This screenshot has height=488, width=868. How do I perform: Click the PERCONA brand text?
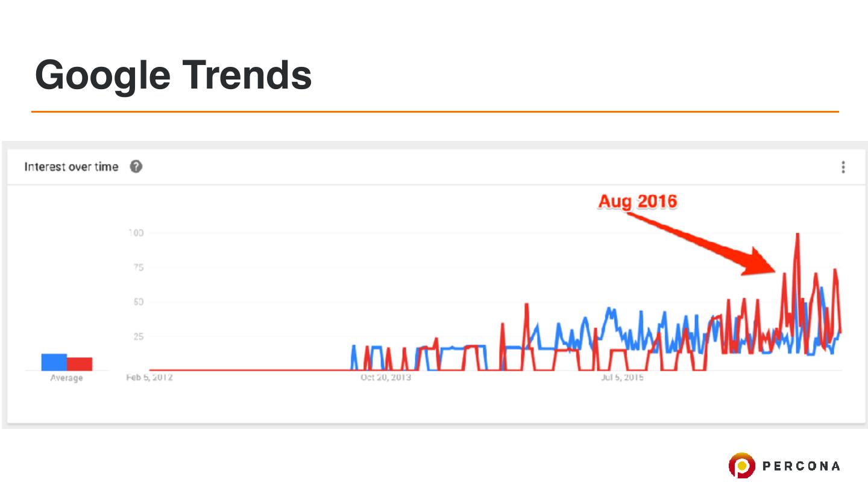801,466
